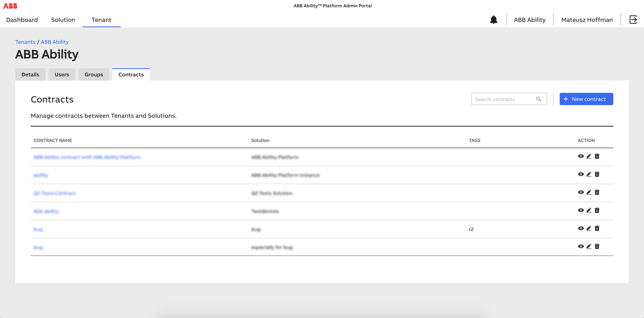644x318 pixels.
Task: Select the Tenant menu item
Action: tap(101, 20)
